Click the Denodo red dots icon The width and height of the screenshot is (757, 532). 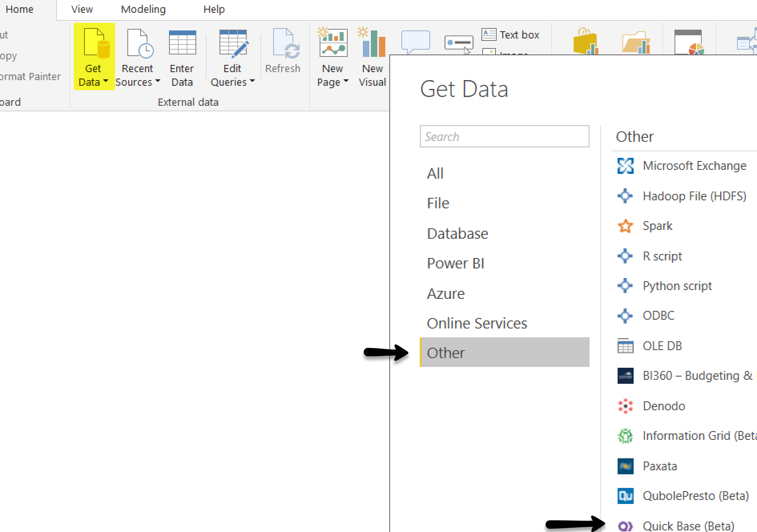(x=625, y=406)
